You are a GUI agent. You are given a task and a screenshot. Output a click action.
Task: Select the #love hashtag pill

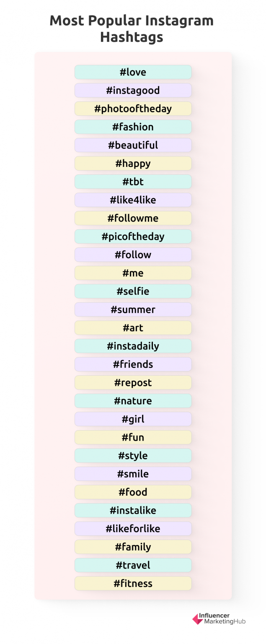click(133, 72)
